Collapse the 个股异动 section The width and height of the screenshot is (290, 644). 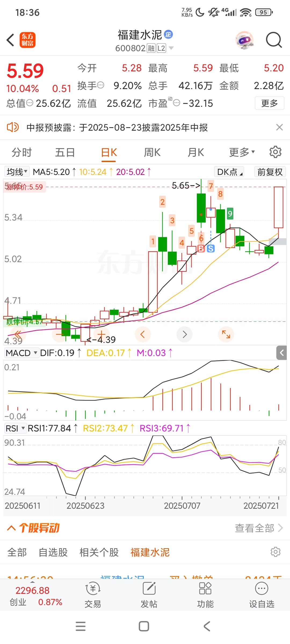(x=11, y=528)
